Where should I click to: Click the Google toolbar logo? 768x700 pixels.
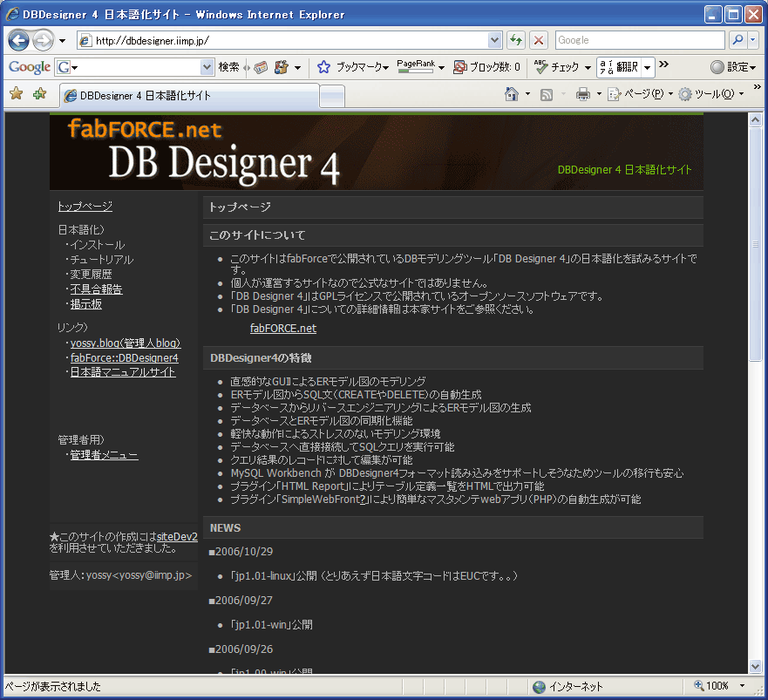30,67
